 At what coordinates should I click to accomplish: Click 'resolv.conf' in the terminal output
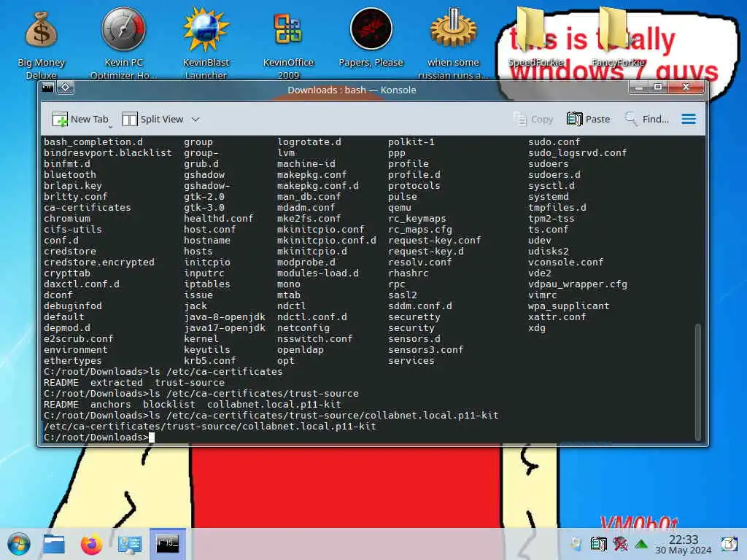(x=419, y=262)
